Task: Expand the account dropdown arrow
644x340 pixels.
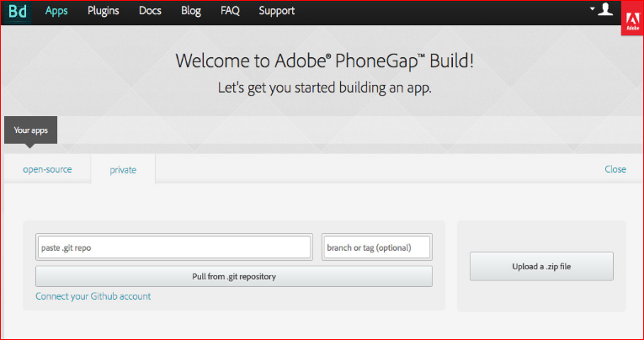Action: (592, 8)
